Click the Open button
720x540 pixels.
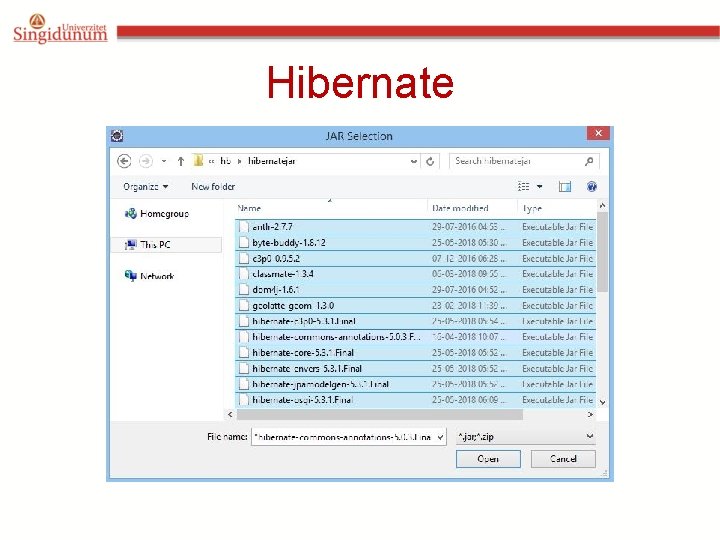[x=488, y=459]
